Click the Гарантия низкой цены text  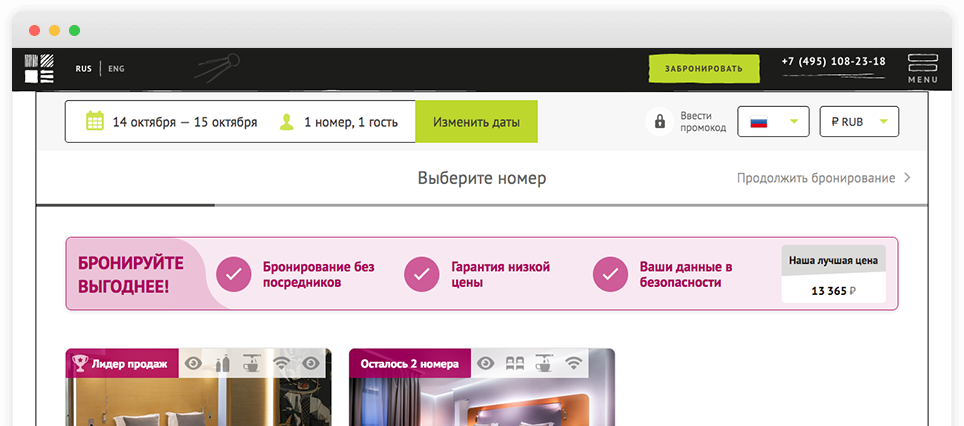click(x=500, y=275)
